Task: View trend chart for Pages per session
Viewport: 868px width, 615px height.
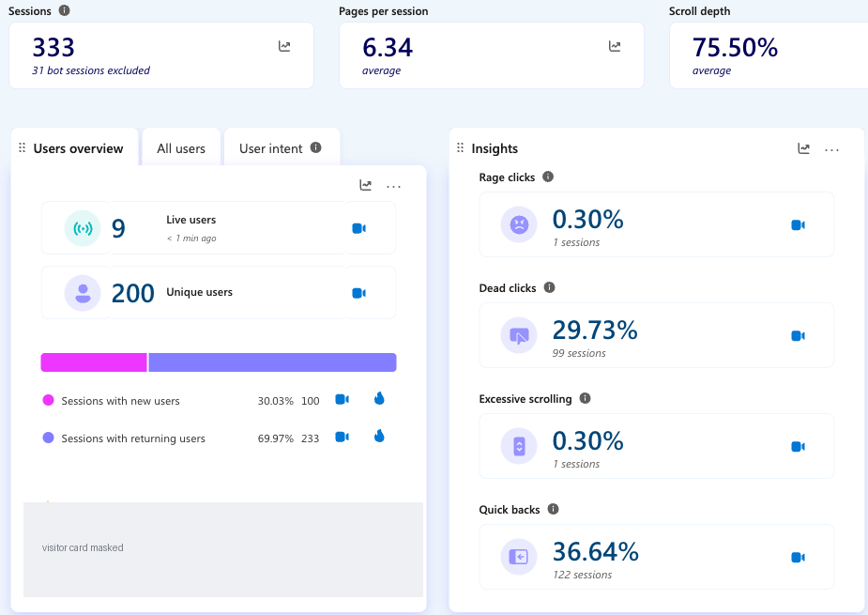Action: pyautogui.click(x=615, y=47)
